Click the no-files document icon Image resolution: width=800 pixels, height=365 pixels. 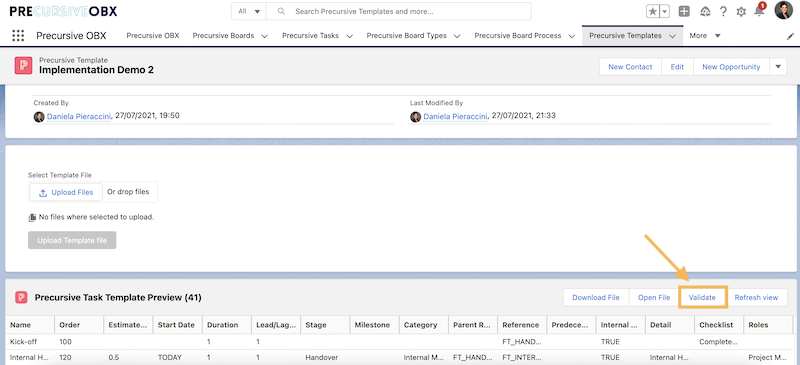[33, 217]
